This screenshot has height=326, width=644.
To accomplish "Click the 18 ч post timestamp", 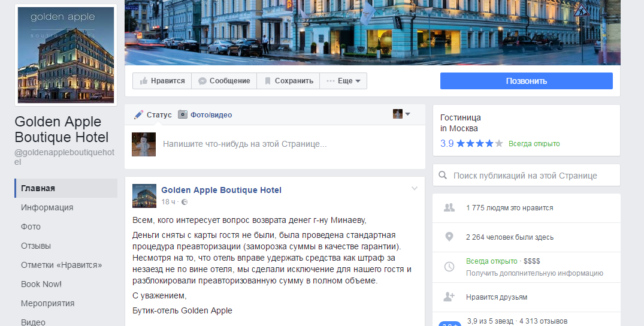I will (168, 202).
